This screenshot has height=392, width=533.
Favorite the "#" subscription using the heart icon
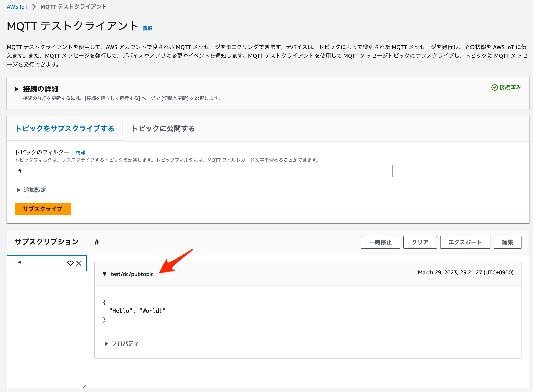coord(70,263)
